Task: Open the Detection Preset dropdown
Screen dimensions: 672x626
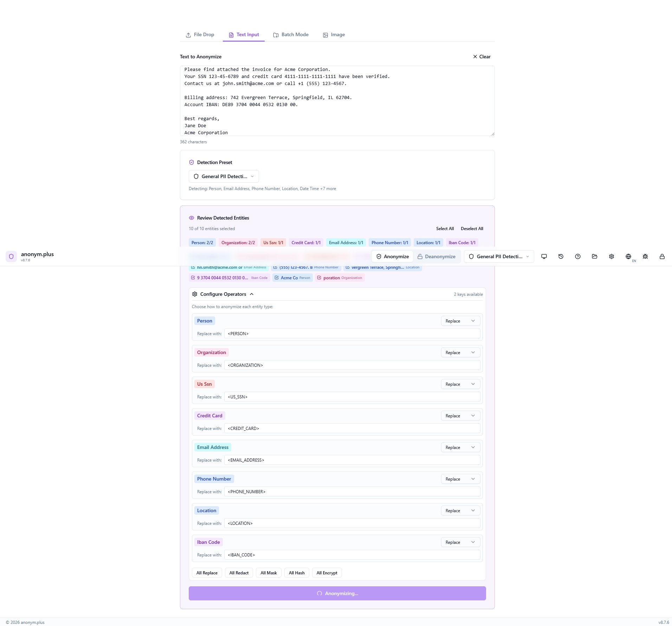Action: 224,176
